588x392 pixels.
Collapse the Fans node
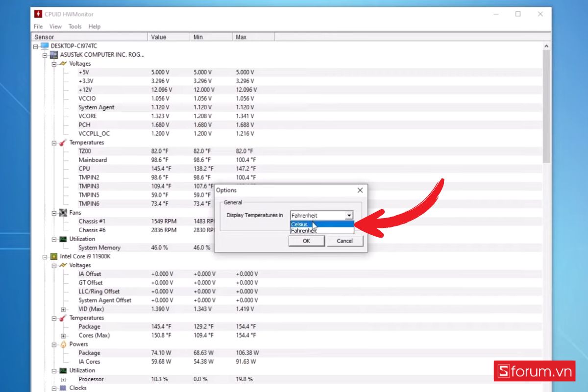pos(54,213)
